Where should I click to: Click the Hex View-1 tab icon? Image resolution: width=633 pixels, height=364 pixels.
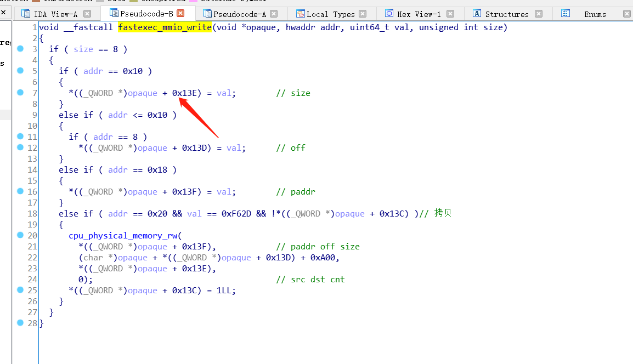(389, 14)
